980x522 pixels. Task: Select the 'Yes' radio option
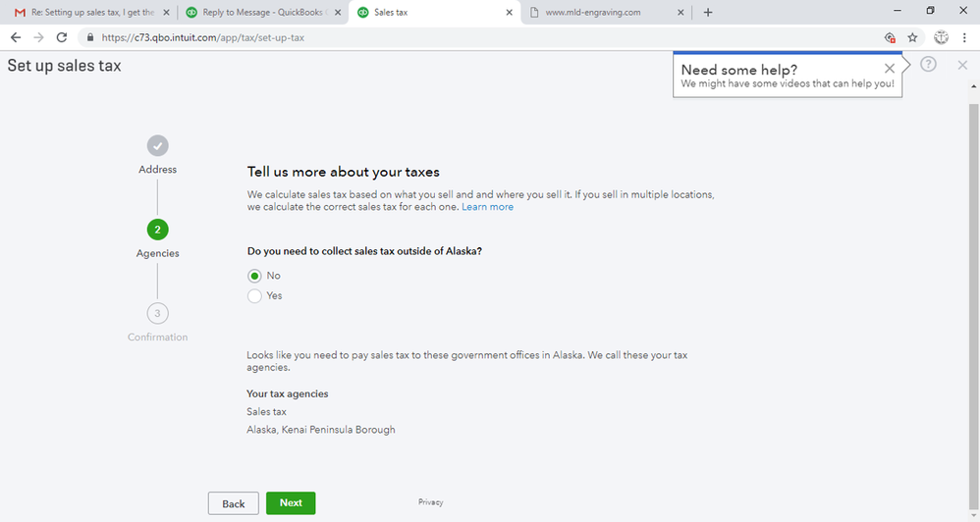tap(254, 295)
